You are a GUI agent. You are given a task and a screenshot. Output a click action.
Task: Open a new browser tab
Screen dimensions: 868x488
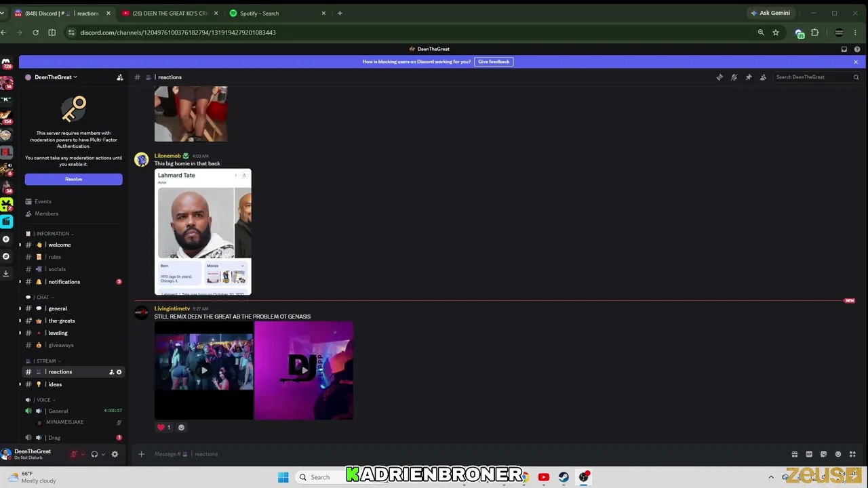pos(340,13)
